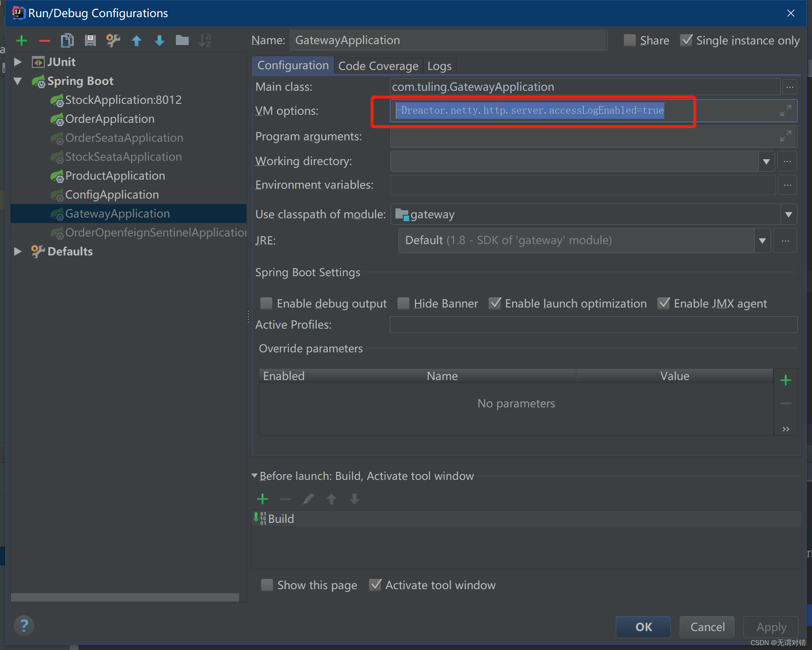This screenshot has width=812, height=650.
Task: Toggle Enable launch optimization checkbox
Action: 494,303
